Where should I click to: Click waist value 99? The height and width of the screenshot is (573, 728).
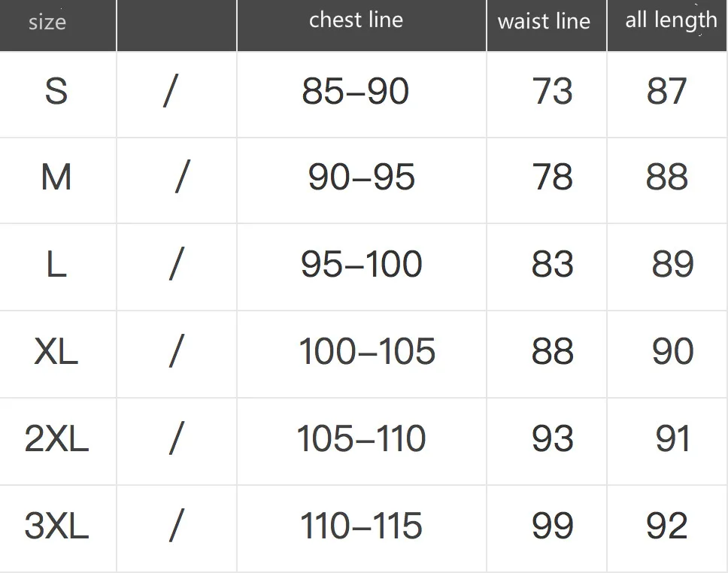[x=552, y=526]
